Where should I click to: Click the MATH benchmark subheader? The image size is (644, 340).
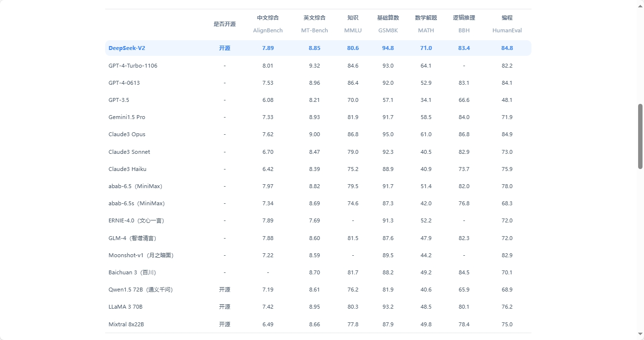click(x=426, y=30)
